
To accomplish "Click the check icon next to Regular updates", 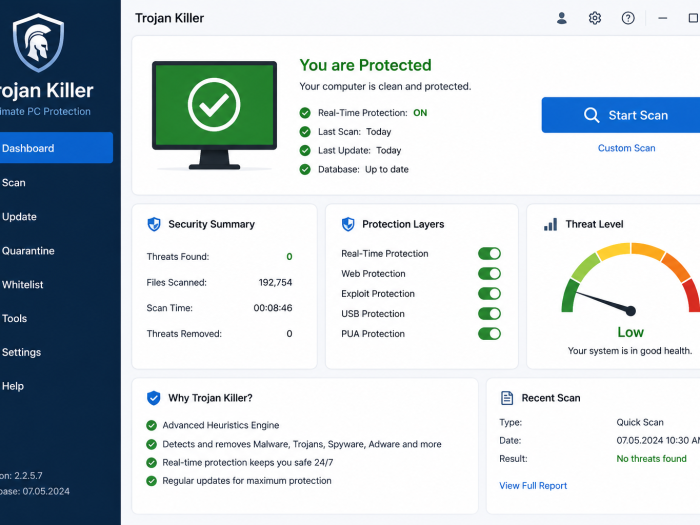I will (x=152, y=481).
